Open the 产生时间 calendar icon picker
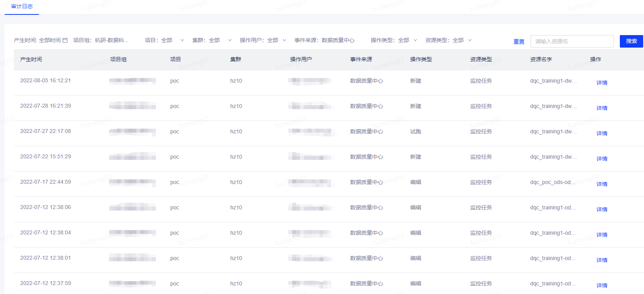Screen dimensions: 644x294 (65, 40)
